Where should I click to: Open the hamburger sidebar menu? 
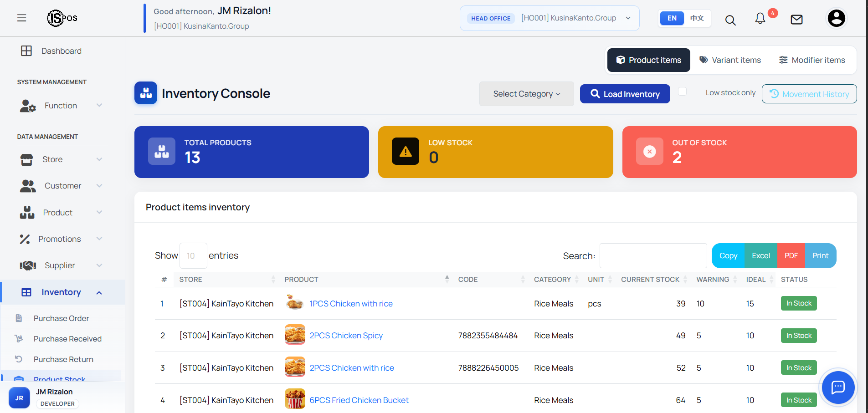(x=21, y=18)
